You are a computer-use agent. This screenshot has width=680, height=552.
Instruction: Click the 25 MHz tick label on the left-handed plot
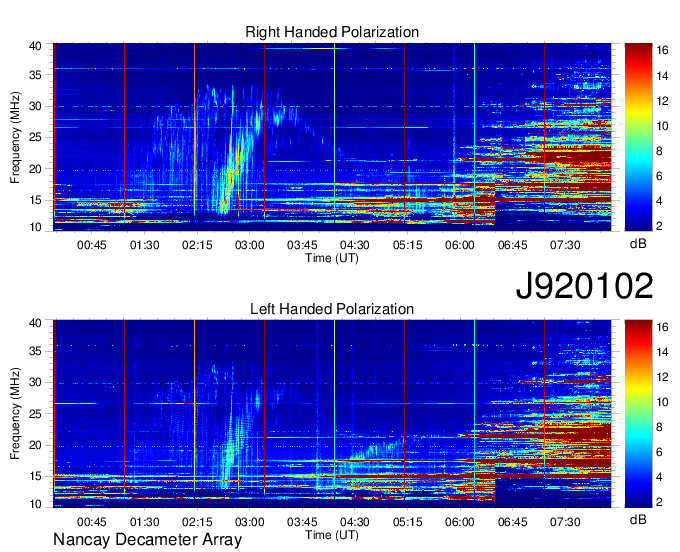(35, 414)
